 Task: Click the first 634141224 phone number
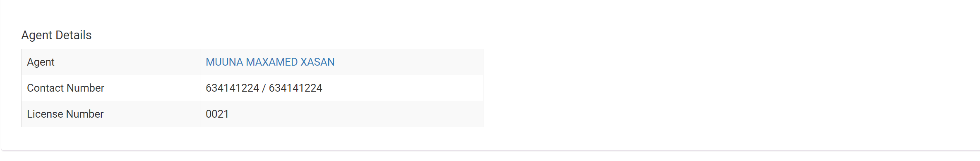pos(232,88)
